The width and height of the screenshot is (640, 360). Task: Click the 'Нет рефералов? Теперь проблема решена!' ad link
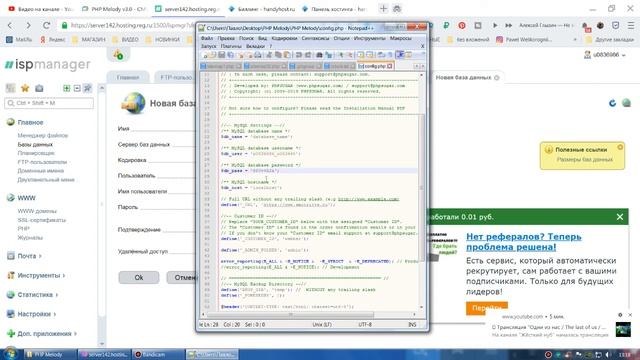pyautogui.click(x=524, y=242)
